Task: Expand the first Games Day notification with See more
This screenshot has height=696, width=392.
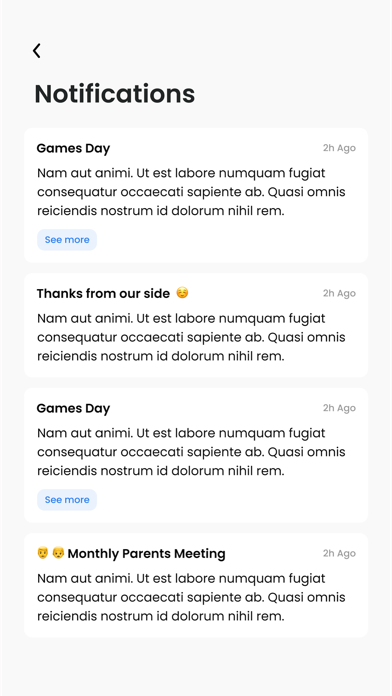Action: [67, 240]
